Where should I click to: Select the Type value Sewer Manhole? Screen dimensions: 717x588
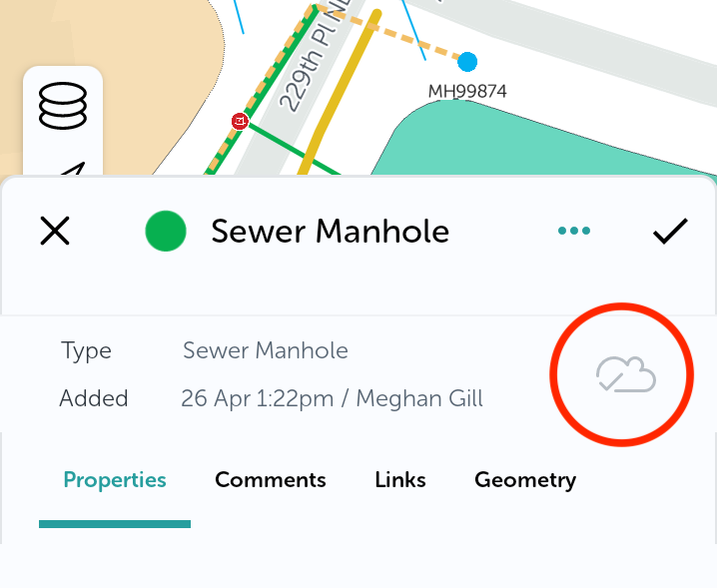pyautogui.click(x=266, y=350)
